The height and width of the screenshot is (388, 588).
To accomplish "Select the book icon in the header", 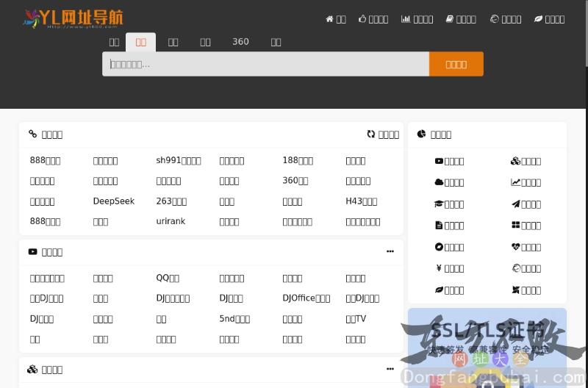I will [x=449, y=19].
